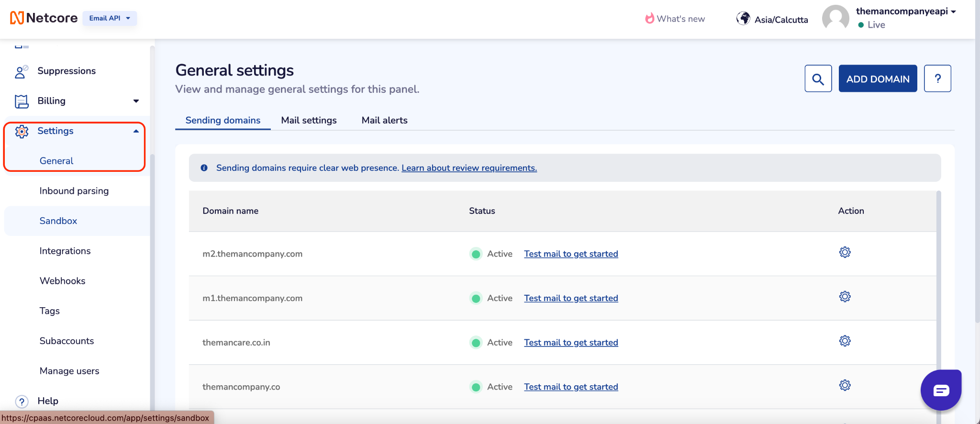980x424 pixels.
Task: Go to Integrations settings
Action: click(x=65, y=251)
